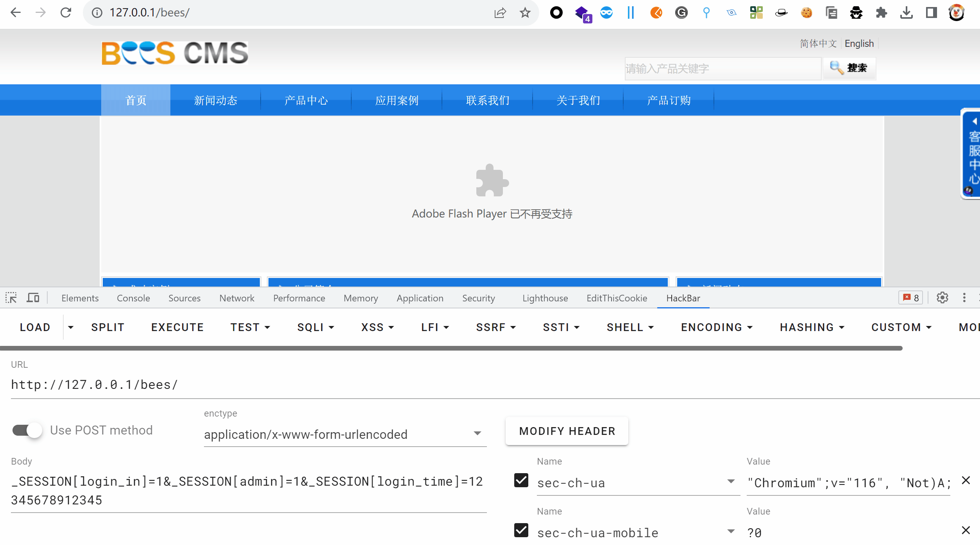Open the extensions puzzle icon
The height and width of the screenshot is (545, 980).
coord(881,13)
